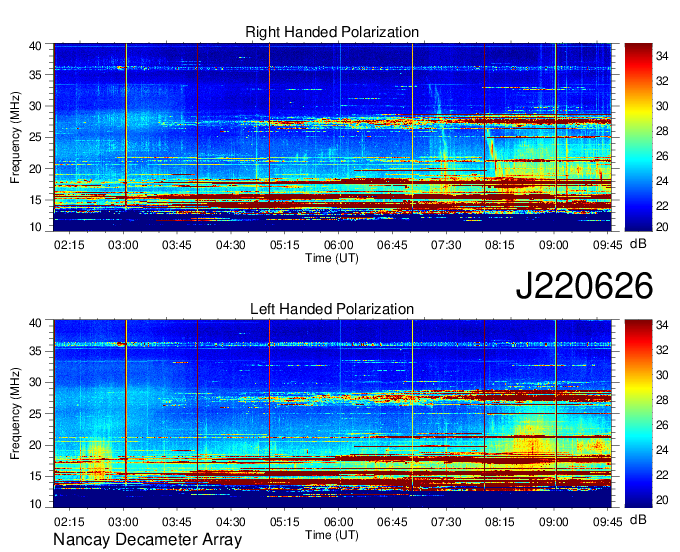The image size is (680, 552).
Task: Click the 10 MHz tick of Left Handed plot
Action: pos(36,504)
